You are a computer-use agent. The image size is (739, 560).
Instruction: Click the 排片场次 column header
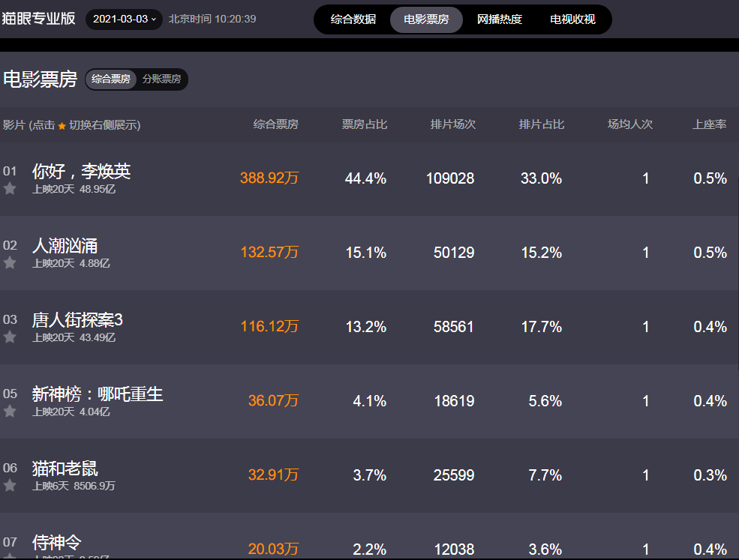pos(452,124)
